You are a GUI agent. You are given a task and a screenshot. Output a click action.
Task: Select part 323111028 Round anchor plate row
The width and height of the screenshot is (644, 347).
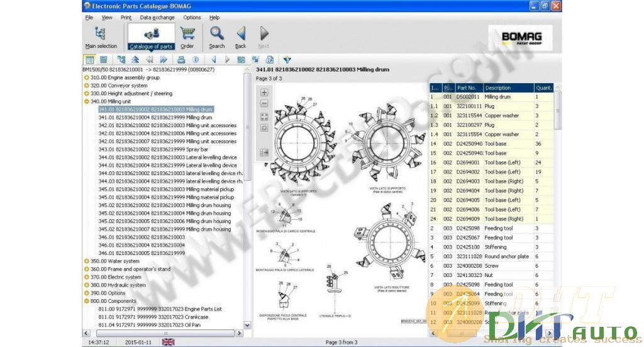(x=491, y=256)
